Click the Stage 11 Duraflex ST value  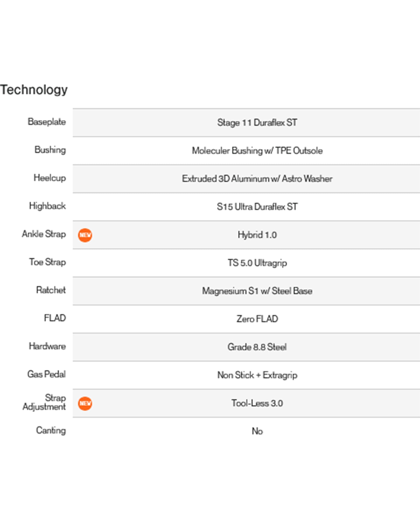coord(257,122)
